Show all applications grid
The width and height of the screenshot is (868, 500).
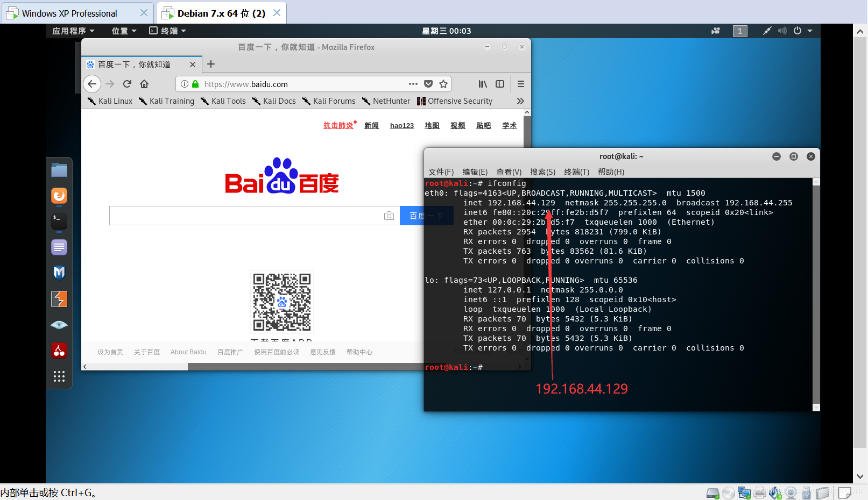59,376
